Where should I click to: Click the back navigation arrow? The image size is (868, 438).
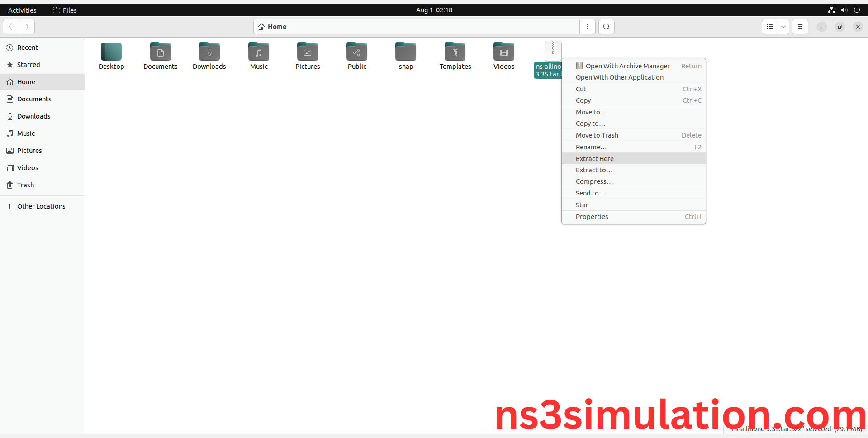click(x=10, y=27)
